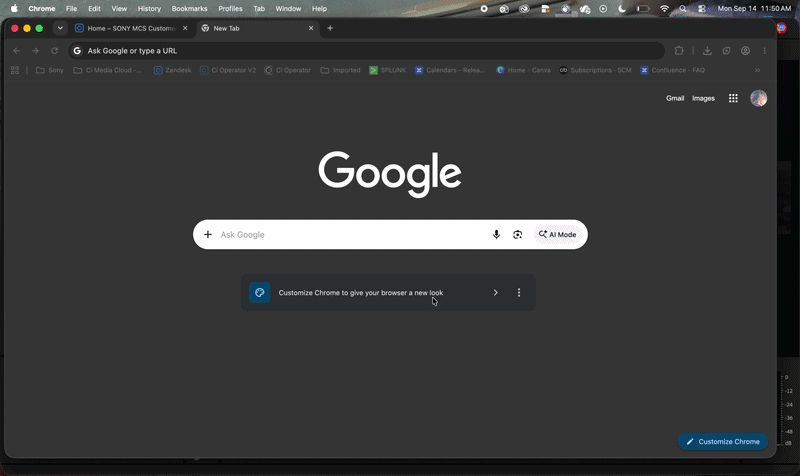Open the tab search dropdown arrow
Viewport: 800px width, 476px height.
pos(60,29)
